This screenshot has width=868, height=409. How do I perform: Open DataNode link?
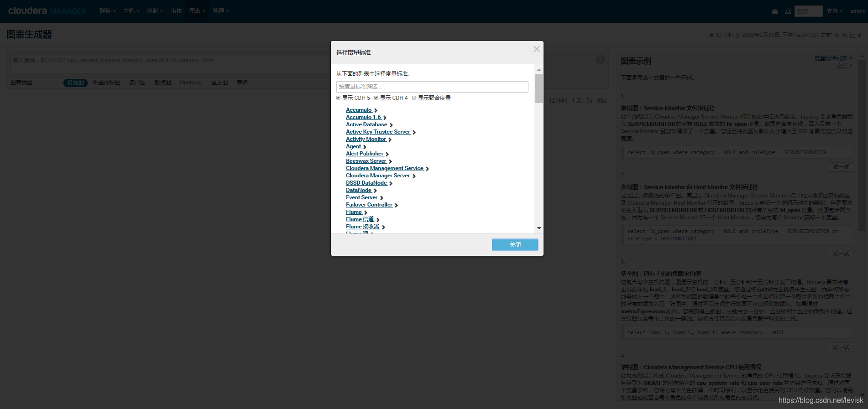(359, 190)
